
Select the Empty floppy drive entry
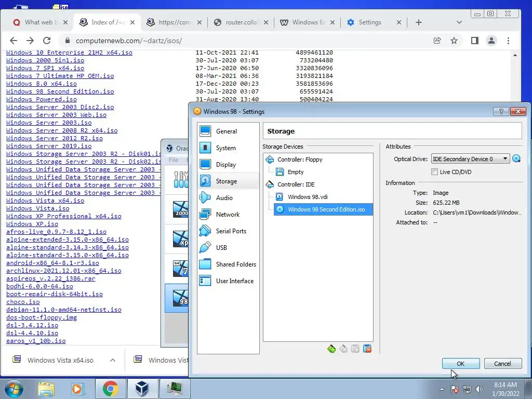pyautogui.click(x=295, y=172)
